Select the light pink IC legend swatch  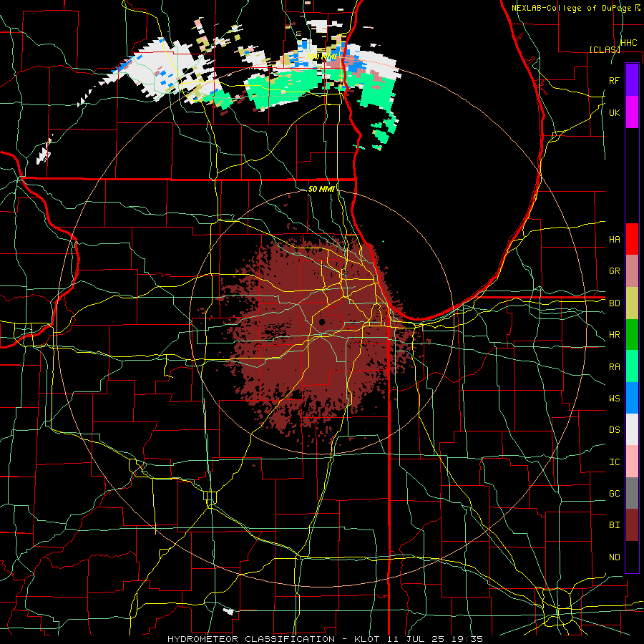[x=632, y=462]
